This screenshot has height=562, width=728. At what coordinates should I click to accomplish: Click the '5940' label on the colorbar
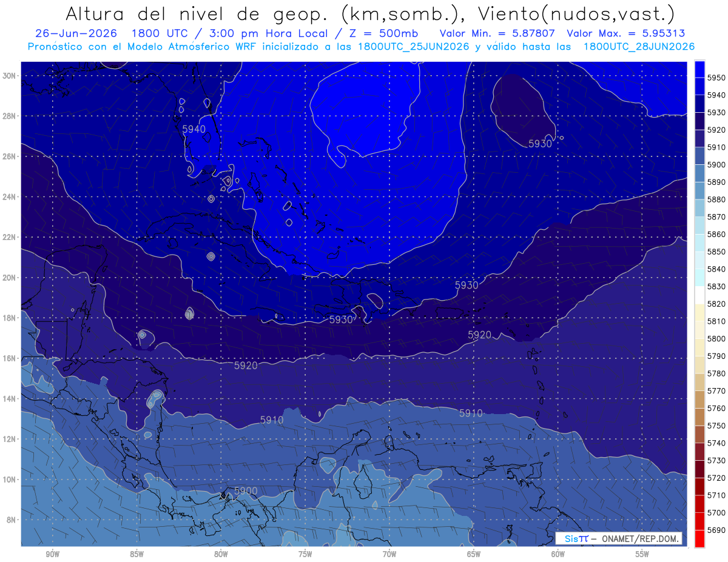point(716,95)
